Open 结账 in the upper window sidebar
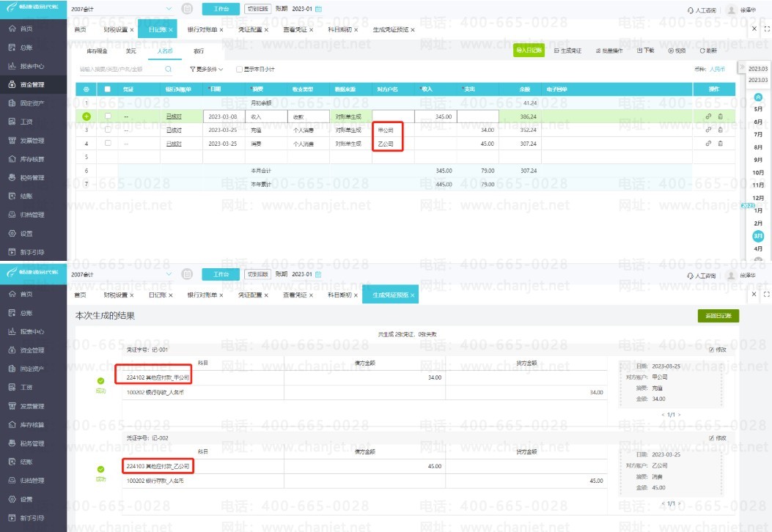This screenshot has width=772, height=532. 26,196
